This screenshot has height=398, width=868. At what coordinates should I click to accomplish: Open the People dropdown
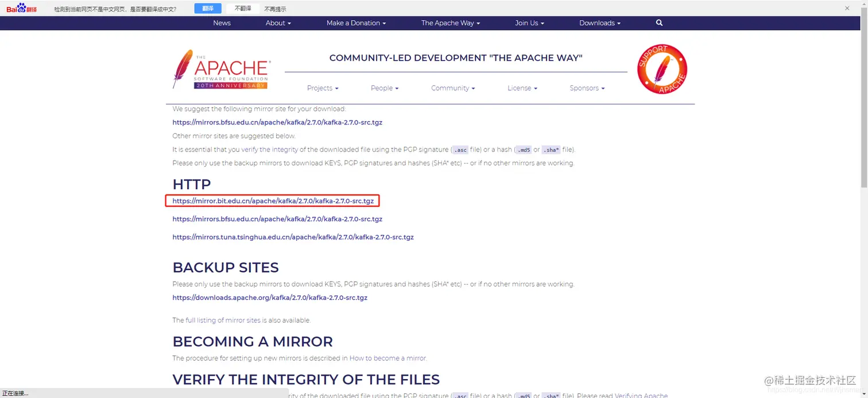[385, 88]
